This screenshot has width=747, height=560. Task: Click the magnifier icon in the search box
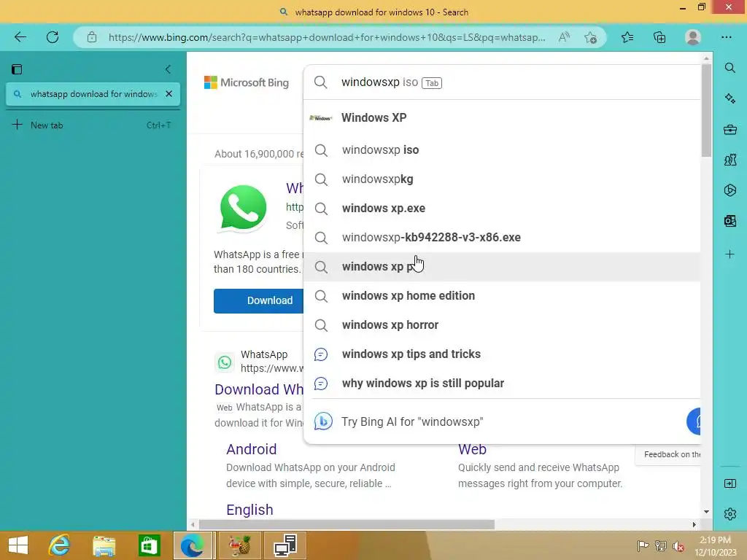click(x=321, y=82)
